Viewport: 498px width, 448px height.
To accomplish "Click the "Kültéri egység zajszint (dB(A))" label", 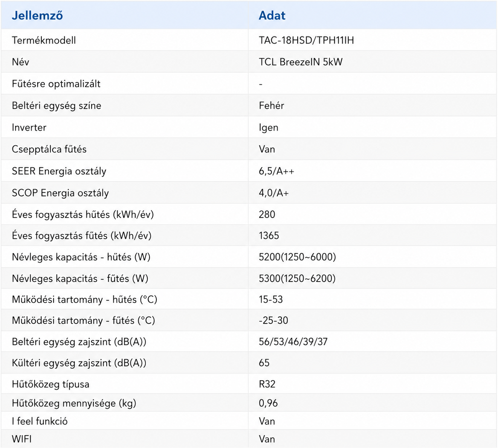I will (79, 363).
